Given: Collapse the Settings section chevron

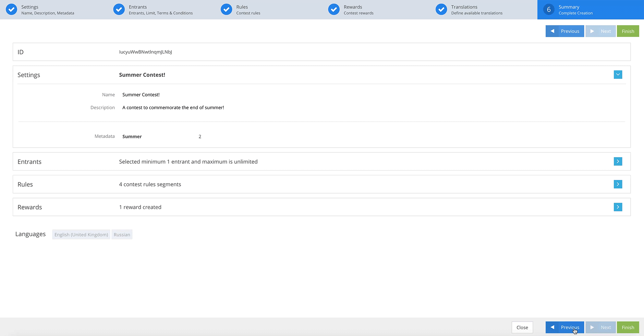Looking at the screenshot, I should [x=618, y=75].
